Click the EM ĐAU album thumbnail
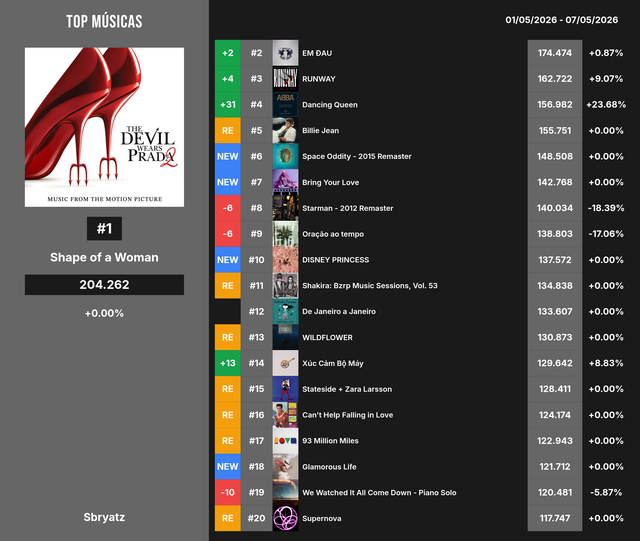The width and height of the screenshot is (640, 541). pyautogui.click(x=285, y=53)
